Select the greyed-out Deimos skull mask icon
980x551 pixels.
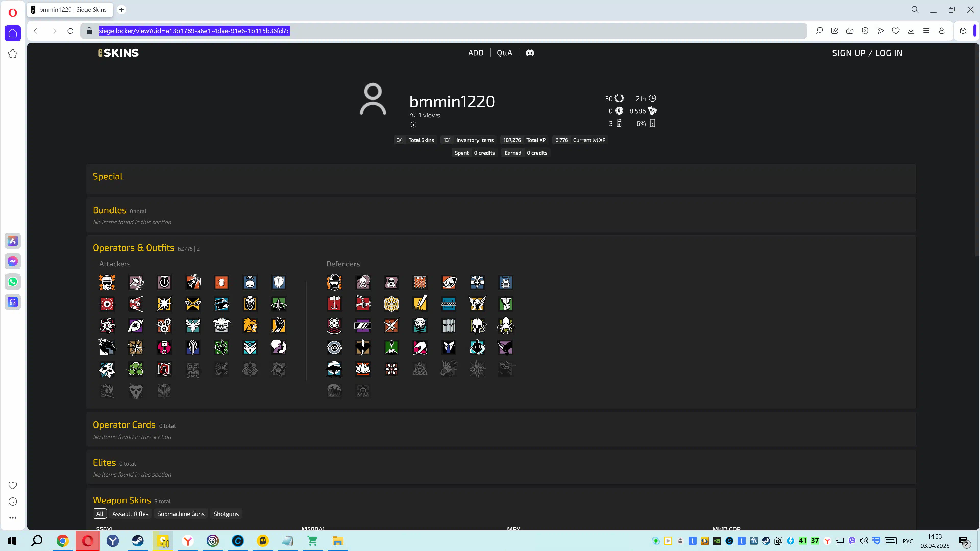[136, 391]
